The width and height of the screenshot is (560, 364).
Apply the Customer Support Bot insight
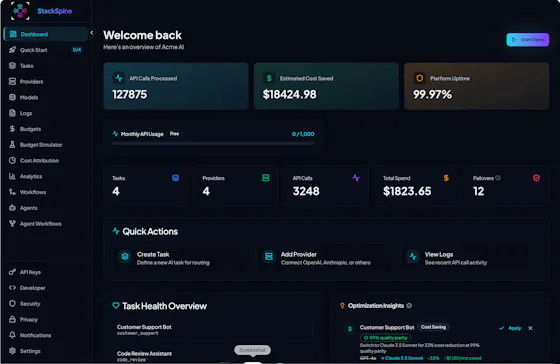(511, 328)
